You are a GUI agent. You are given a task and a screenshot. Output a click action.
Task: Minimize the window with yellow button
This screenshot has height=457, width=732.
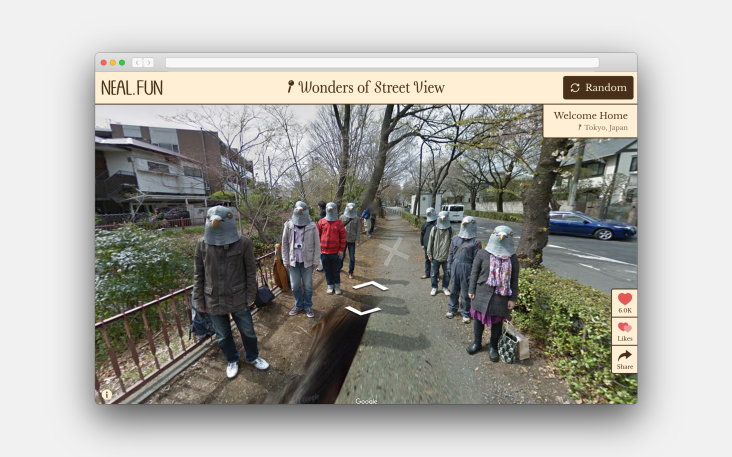click(113, 63)
